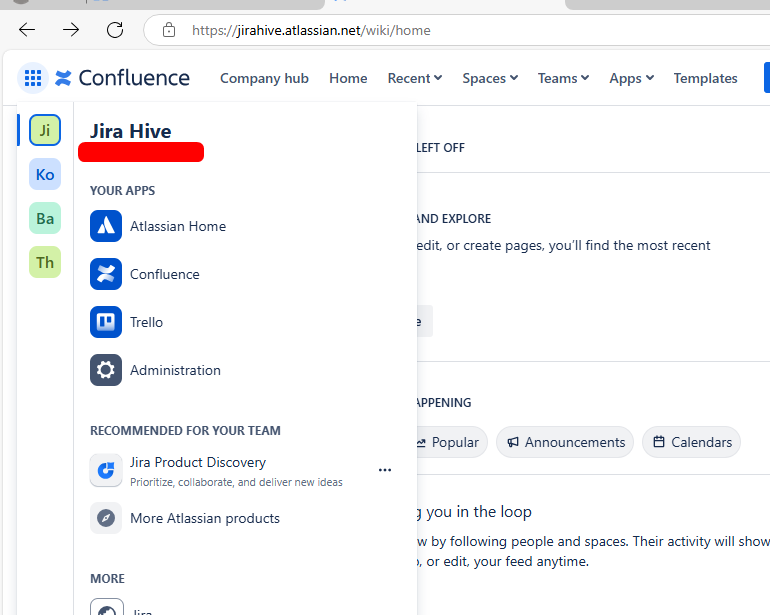770x615 pixels.
Task: Select the Th site avatar
Action: click(45, 262)
